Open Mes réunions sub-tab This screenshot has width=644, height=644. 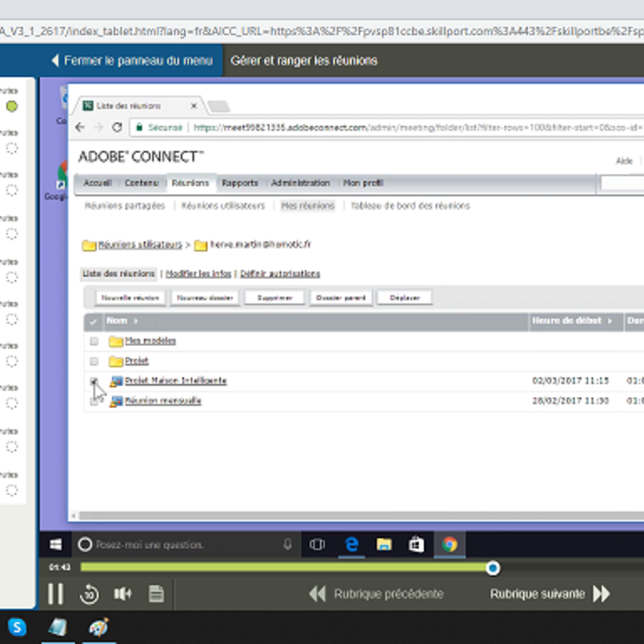308,206
